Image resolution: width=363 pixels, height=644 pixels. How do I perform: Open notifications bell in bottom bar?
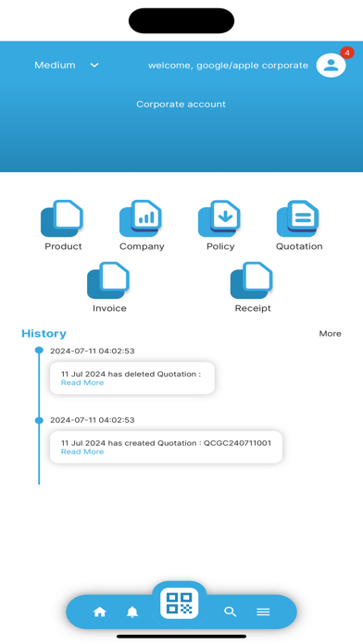pyautogui.click(x=132, y=612)
